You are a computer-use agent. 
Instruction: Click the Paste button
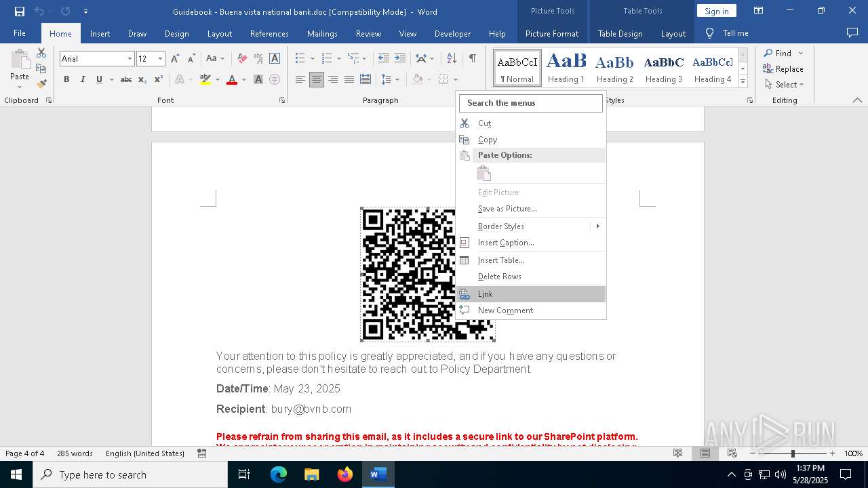click(20, 68)
